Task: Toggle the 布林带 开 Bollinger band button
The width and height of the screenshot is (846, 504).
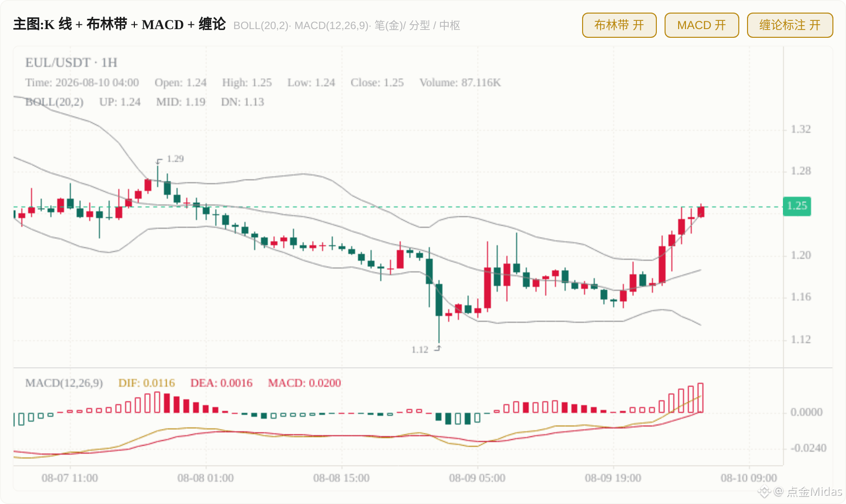Action: point(619,25)
